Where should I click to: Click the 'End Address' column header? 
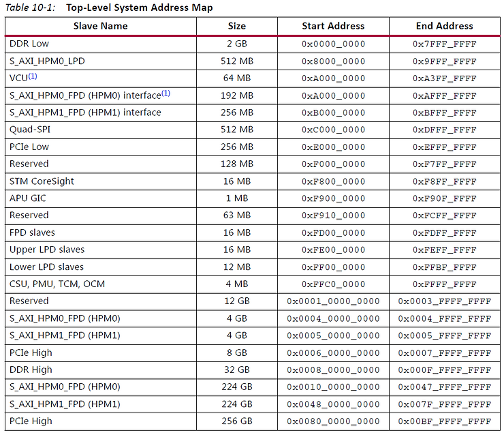(445, 26)
